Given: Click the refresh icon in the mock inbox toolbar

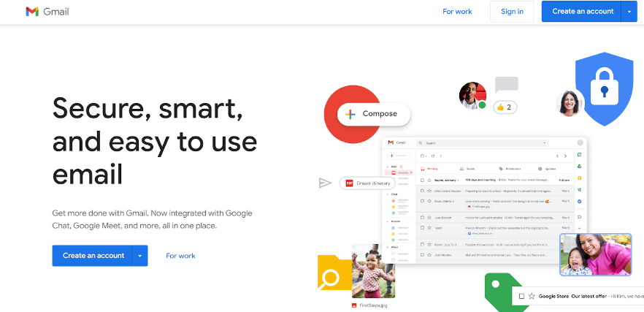Looking at the screenshot, I should 432,156.
